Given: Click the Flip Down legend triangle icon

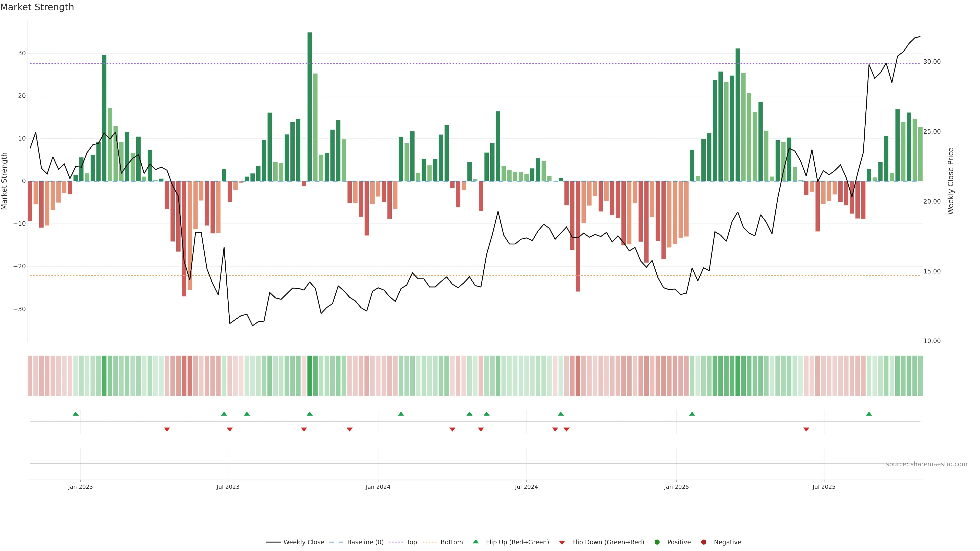Looking at the screenshot, I should (x=562, y=542).
